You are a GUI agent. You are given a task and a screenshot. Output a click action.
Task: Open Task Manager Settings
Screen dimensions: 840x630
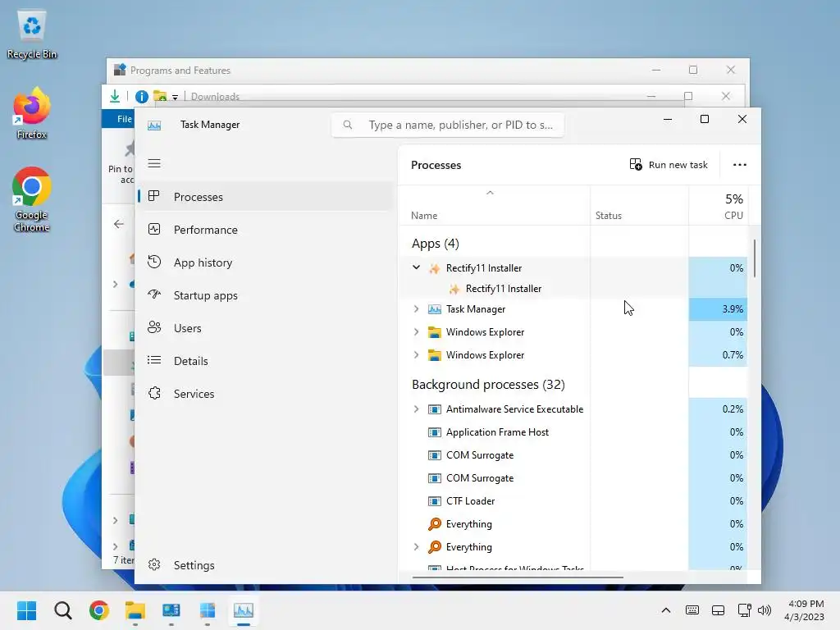click(266, 565)
